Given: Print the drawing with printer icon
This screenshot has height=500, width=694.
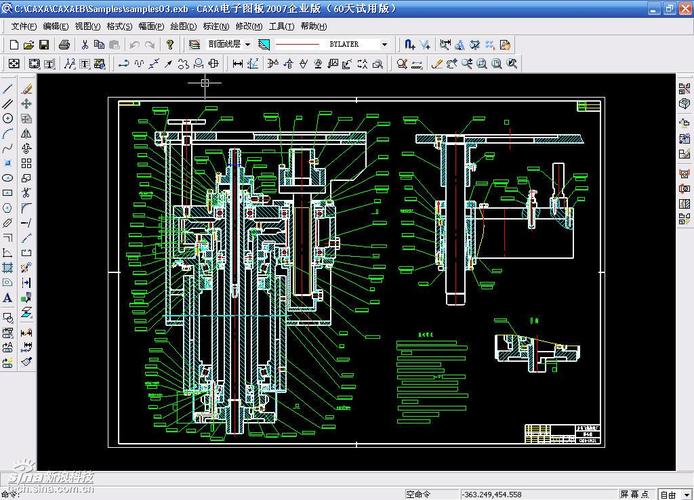Looking at the screenshot, I should click(64, 45).
